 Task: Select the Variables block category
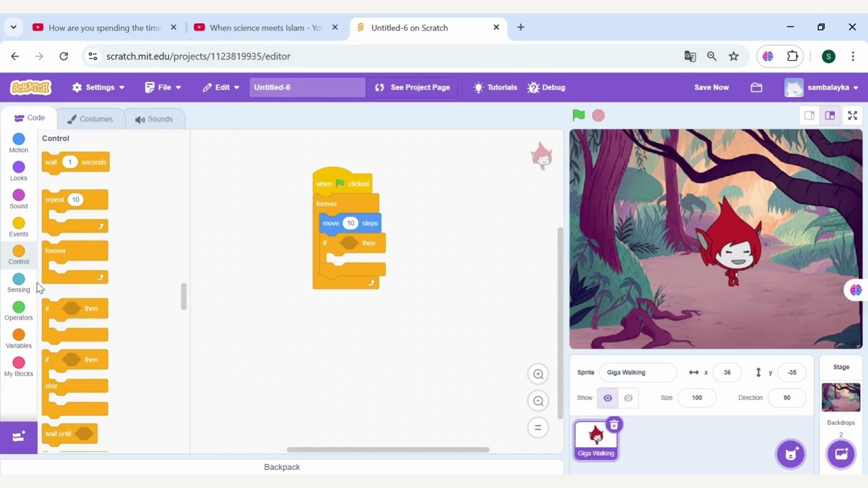[x=18, y=340]
